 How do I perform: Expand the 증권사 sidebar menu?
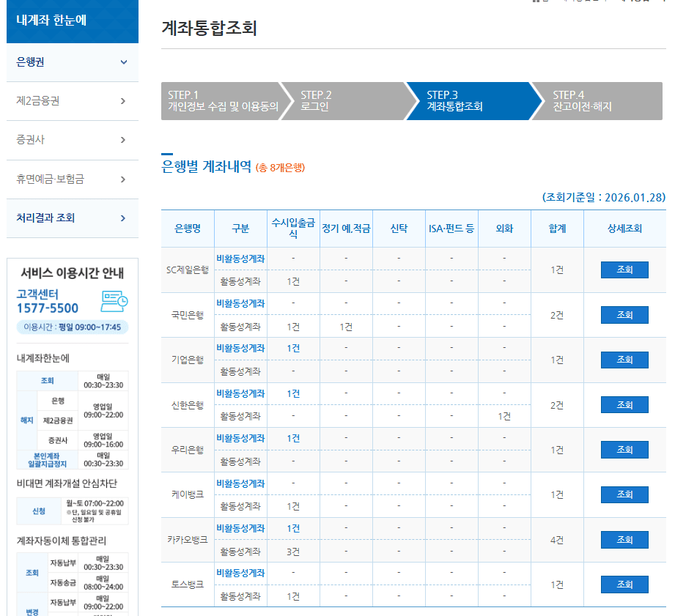coord(72,139)
